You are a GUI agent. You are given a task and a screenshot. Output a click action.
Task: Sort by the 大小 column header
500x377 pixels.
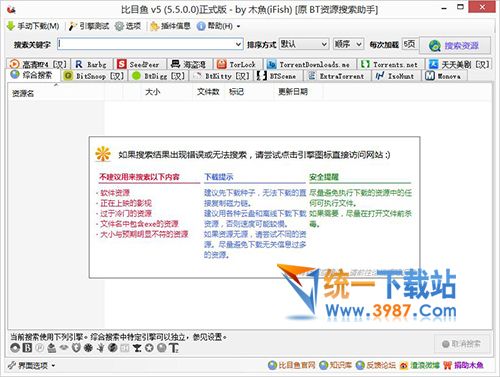[153, 92]
